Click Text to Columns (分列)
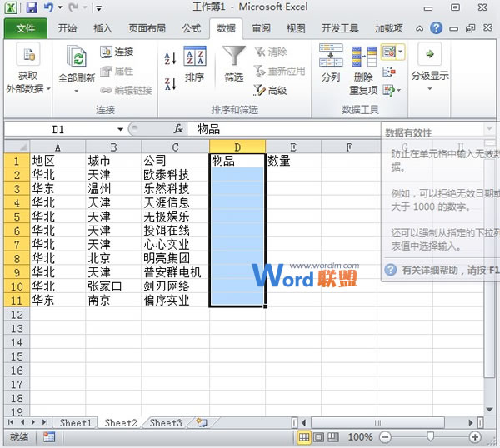The image size is (500, 448). [331, 63]
